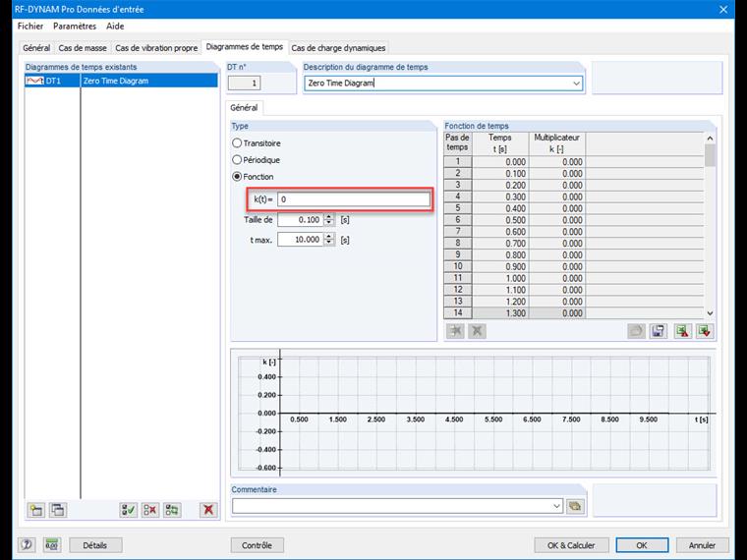Click the Contrôle button

coord(257,545)
